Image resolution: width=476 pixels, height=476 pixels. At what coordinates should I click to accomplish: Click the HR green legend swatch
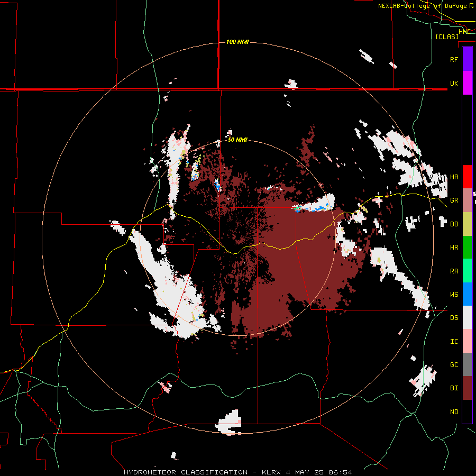click(x=467, y=248)
